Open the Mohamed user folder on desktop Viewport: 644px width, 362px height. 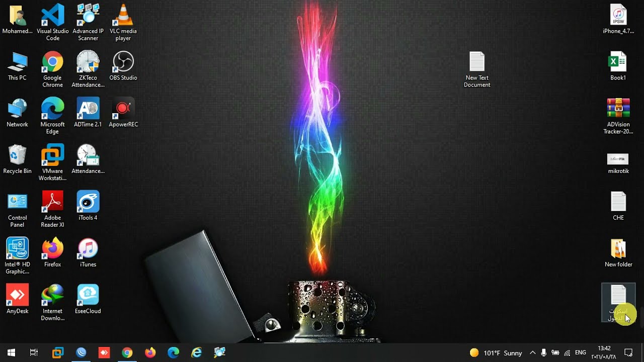coord(17,20)
